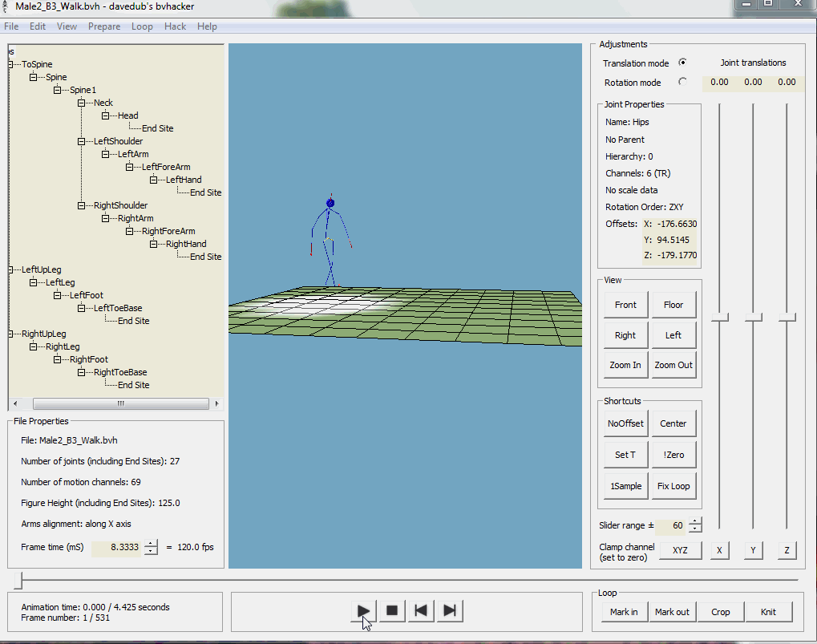Enable Rotation mode radio button
This screenshot has height=644, width=817.
683,82
